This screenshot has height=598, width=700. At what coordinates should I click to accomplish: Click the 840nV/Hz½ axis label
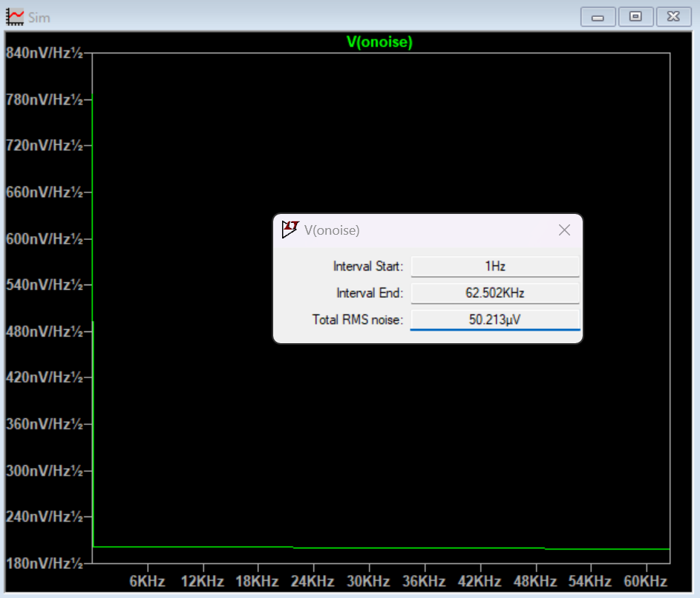coord(45,53)
